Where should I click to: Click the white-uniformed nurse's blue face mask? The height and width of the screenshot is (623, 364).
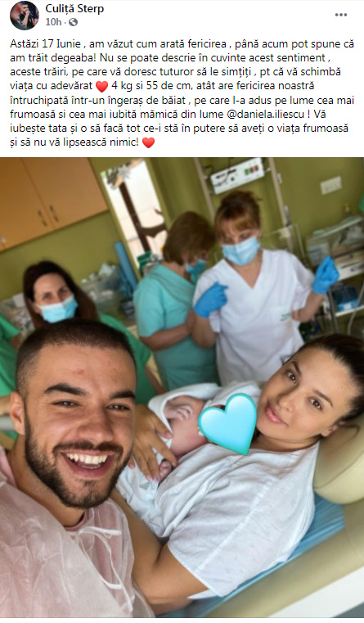tap(240, 251)
